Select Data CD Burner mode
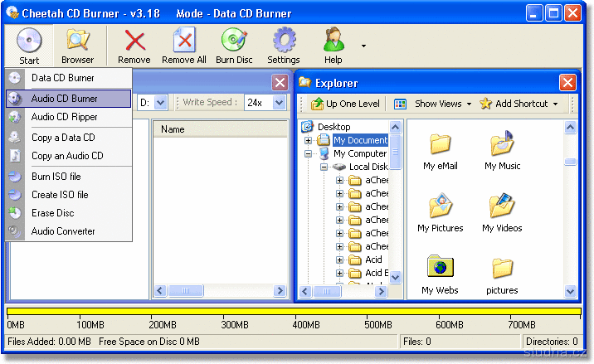The height and width of the screenshot is (364, 594). pos(69,78)
